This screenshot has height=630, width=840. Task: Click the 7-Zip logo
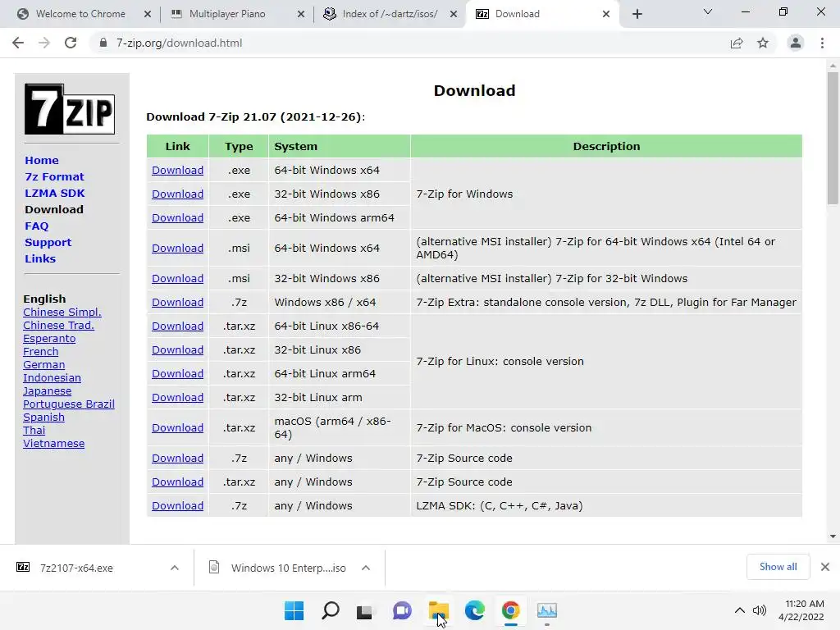click(x=70, y=109)
